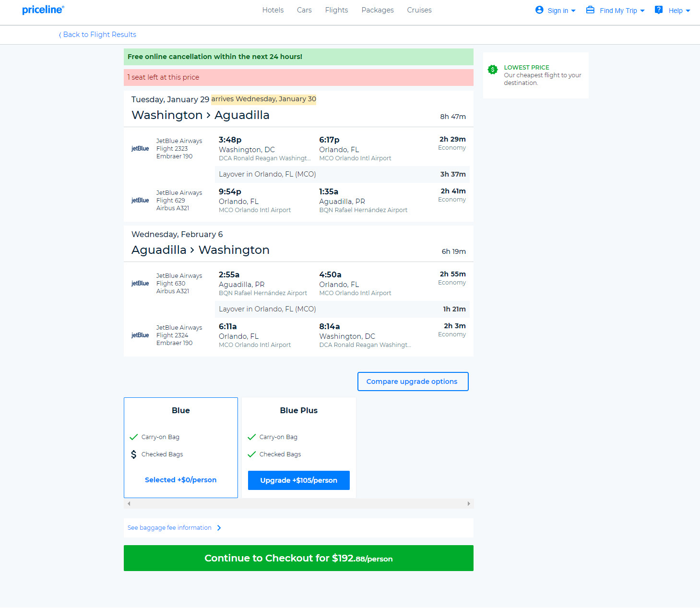Expand the baggage fee information chevron
Viewport: 700px width, 608px height.
click(219, 528)
